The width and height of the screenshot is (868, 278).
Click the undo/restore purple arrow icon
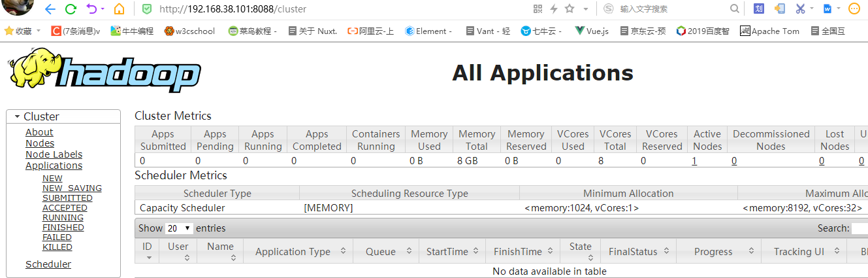(x=91, y=9)
